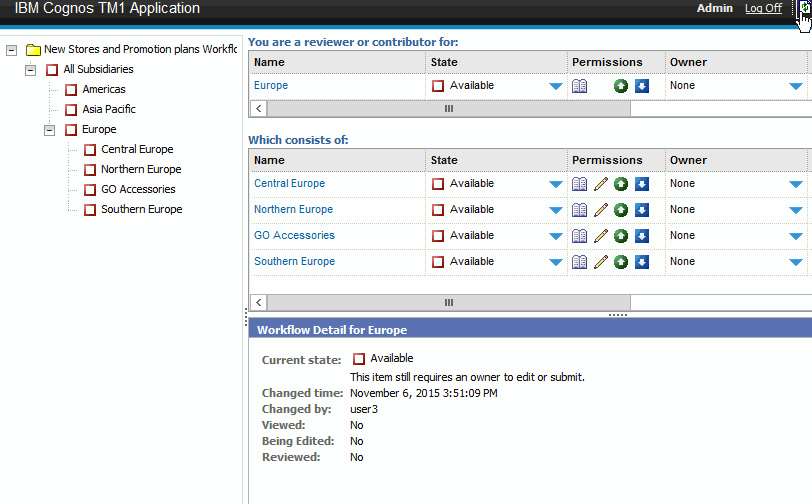Click the blue submit arrow icon for Europe
This screenshot has height=504, width=812.
(x=642, y=86)
